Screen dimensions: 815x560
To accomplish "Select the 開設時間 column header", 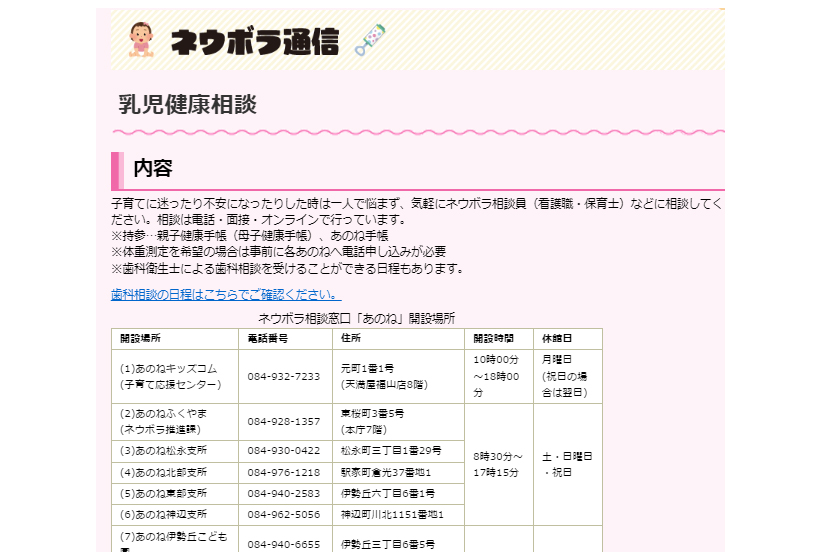I will point(491,339).
